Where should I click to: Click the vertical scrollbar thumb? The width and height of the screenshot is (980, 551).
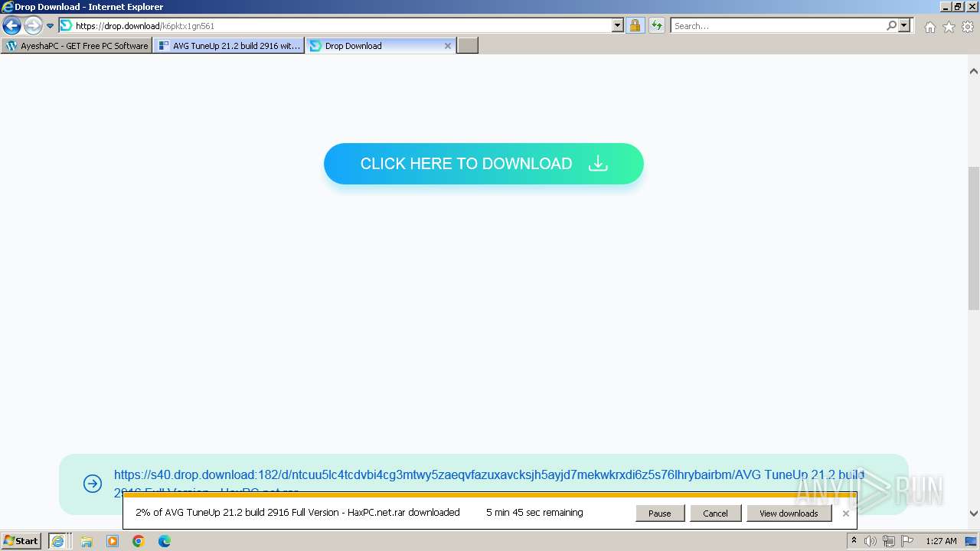(973, 238)
